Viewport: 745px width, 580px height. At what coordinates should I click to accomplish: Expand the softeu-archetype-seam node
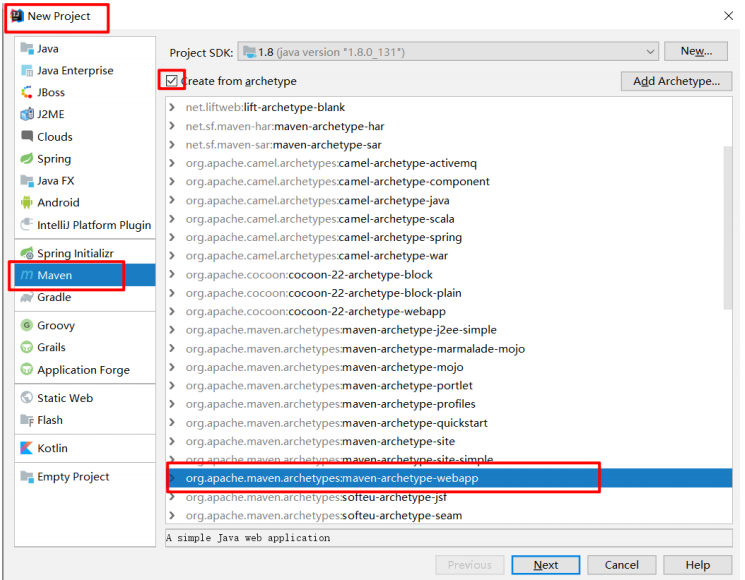172,515
